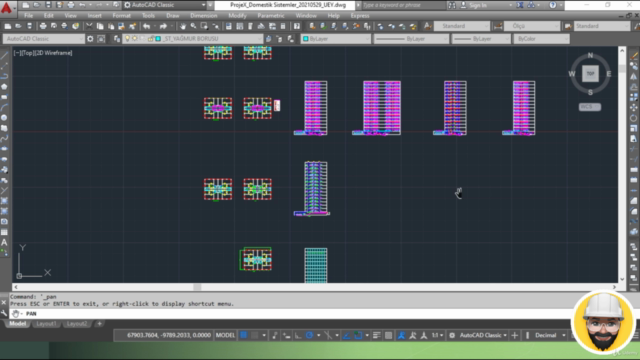This screenshot has height=360, width=640.
Task: Open the Ölçü dimension style dropdown
Action: (x=532, y=26)
